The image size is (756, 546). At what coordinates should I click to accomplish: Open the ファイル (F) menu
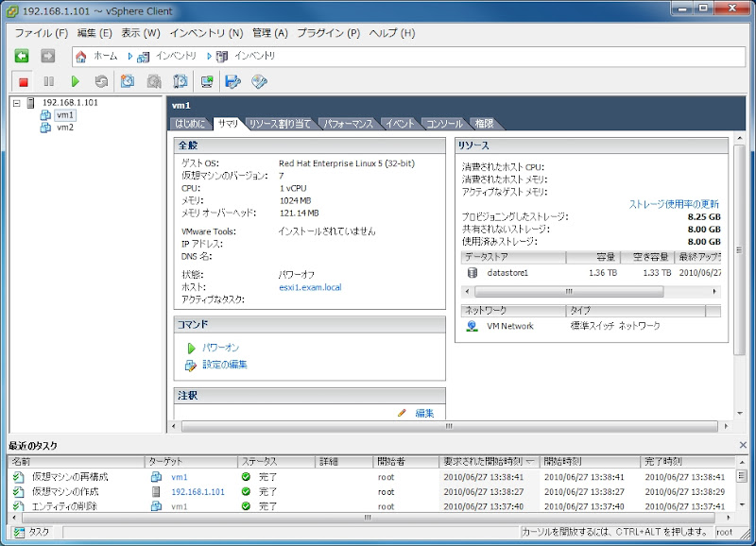point(41,33)
